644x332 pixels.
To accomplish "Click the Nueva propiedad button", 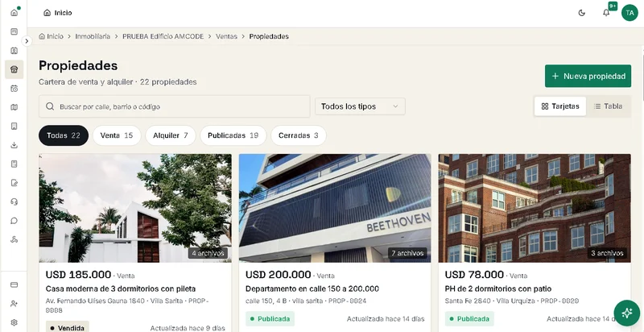I will [x=588, y=76].
